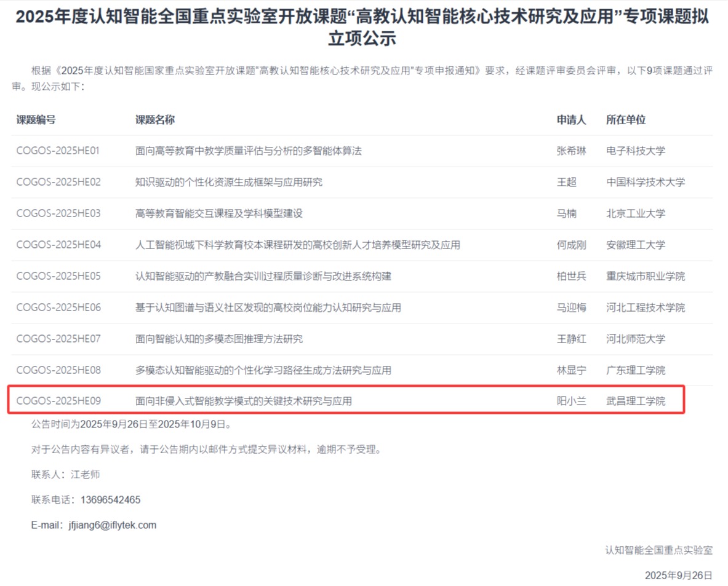Click applicant 阳小兰's name

(571, 401)
